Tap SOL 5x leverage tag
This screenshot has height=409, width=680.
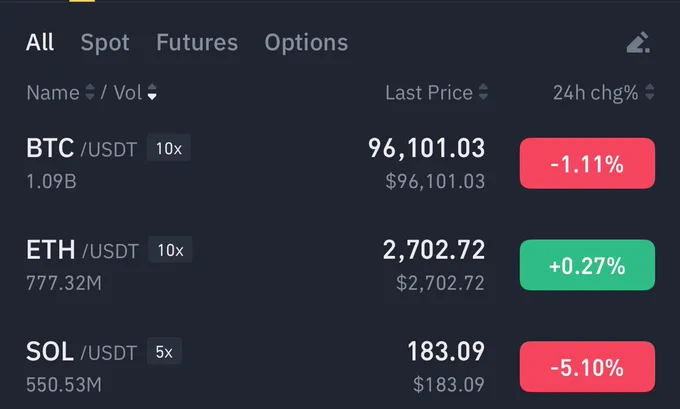(164, 351)
